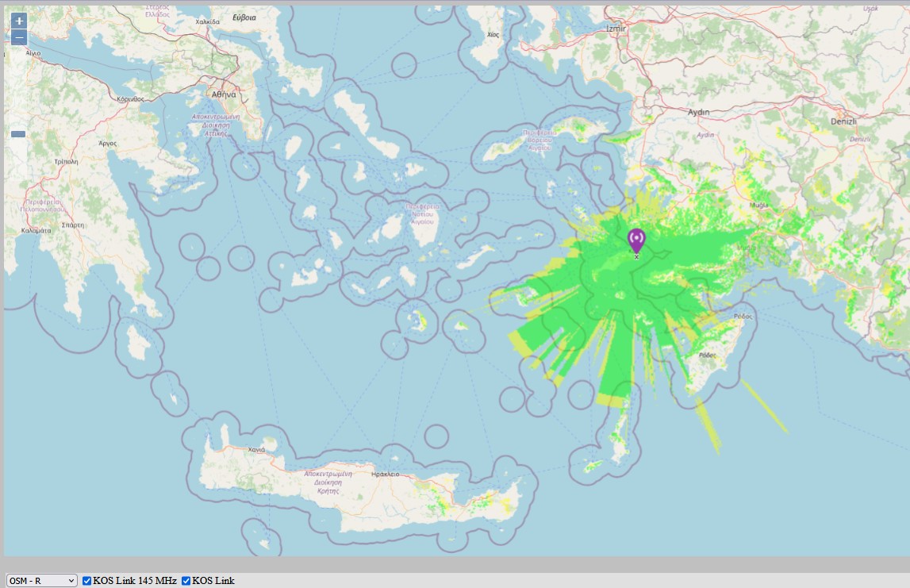Screen dimensions: 910x588
Task: Click the Aydın city label
Action: click(x=699, y=112)
